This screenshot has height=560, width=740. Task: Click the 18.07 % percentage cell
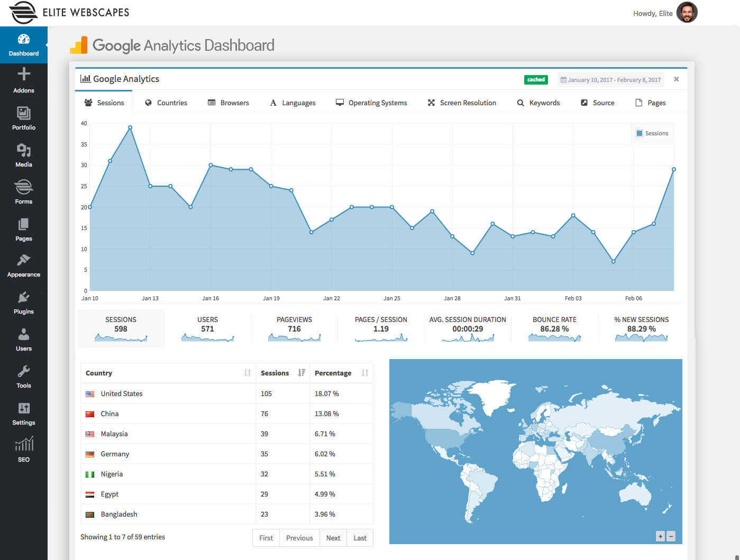point(341,393)
